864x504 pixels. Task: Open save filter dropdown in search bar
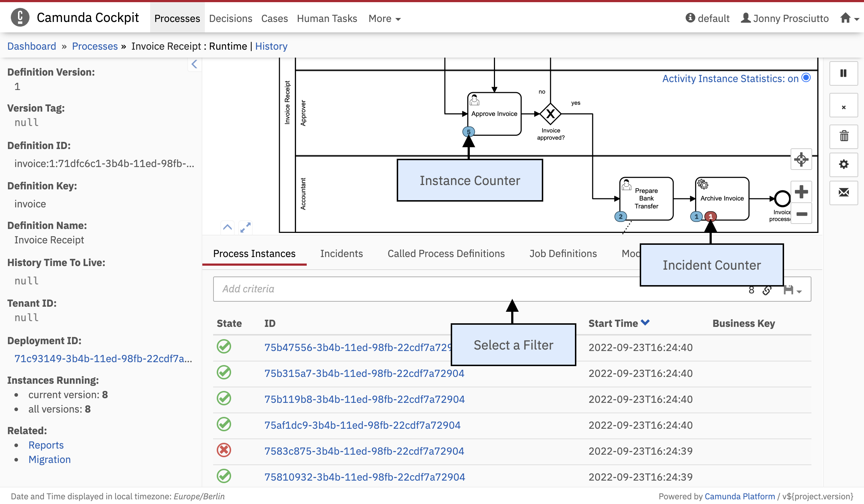click(x=792, y=290)
